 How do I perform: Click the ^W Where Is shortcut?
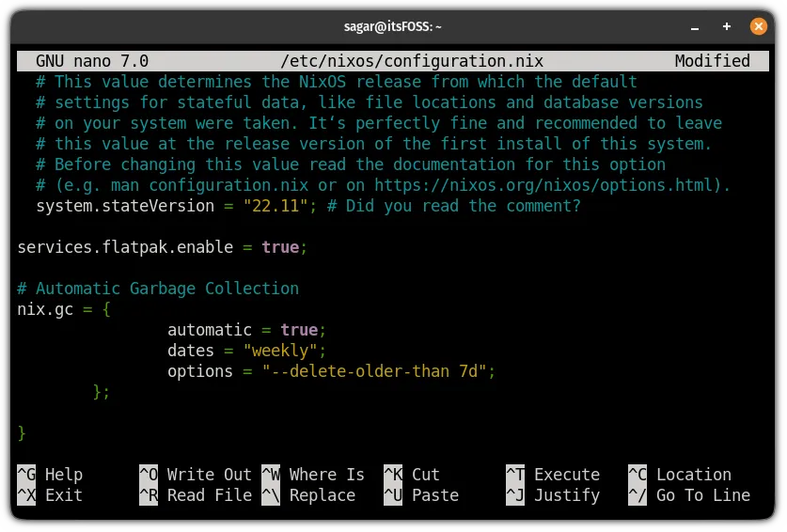tap(313, 475)
